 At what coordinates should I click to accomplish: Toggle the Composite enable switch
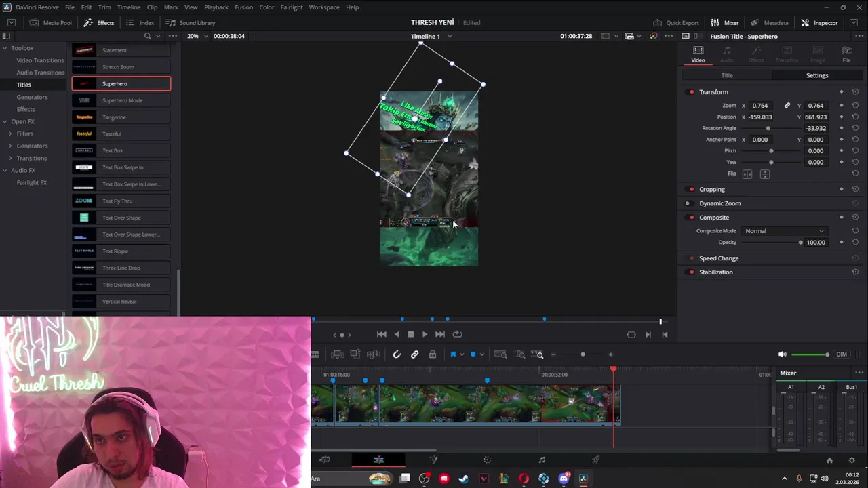click(x=691, y=218)
